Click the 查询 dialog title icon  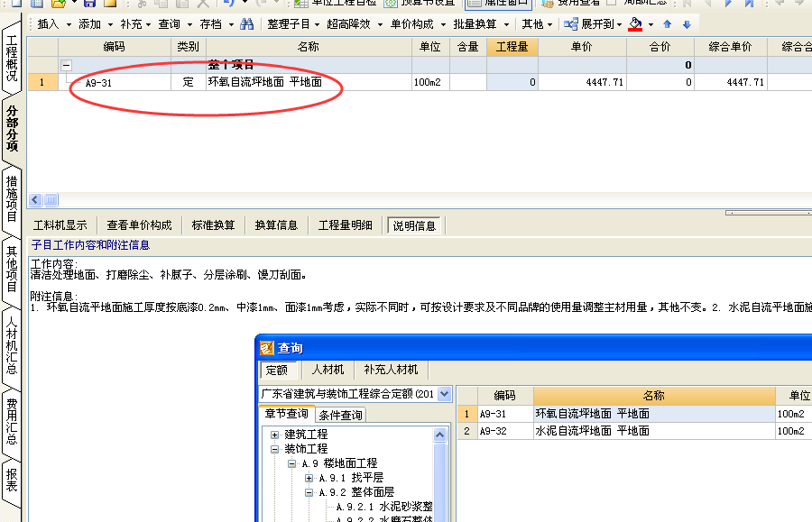(266, 348)
